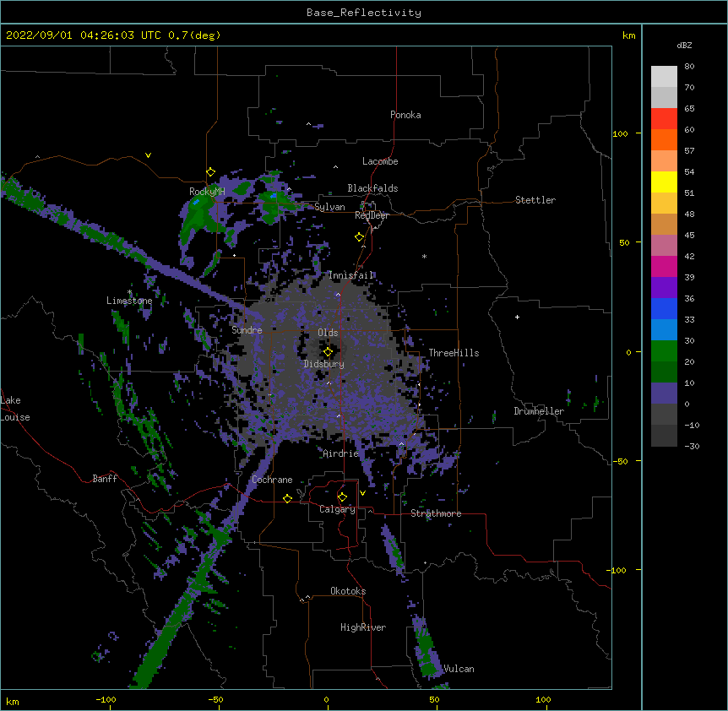Select the magenta 39-42 dBZ legend band

(664, 266)
